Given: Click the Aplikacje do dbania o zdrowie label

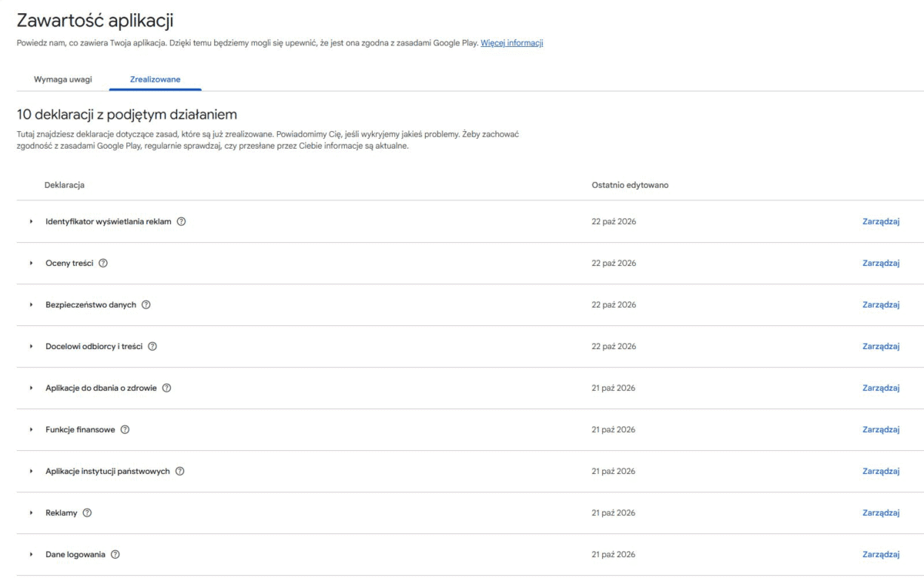Looking at the screenshot, I should point(101,388).
